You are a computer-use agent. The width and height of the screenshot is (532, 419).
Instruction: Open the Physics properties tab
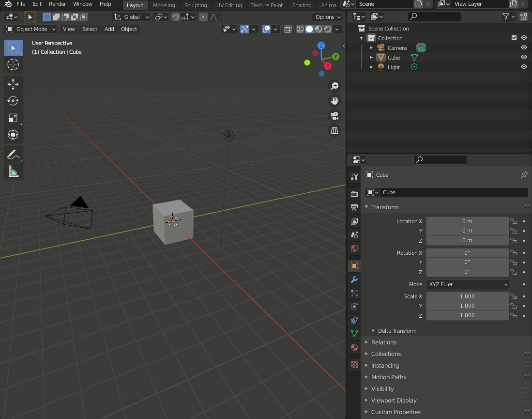pyautogui.click(x=354, y=307)
